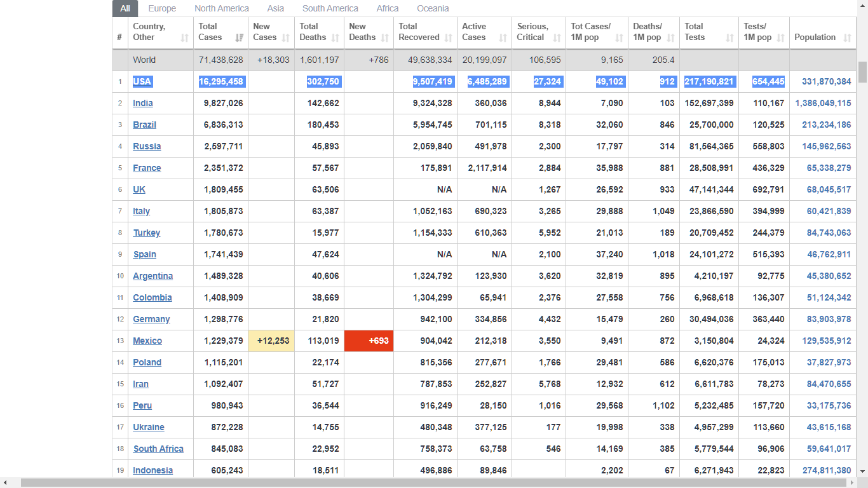Select France active cases 2,117,914
868x488 pixels.
[487, 168]
